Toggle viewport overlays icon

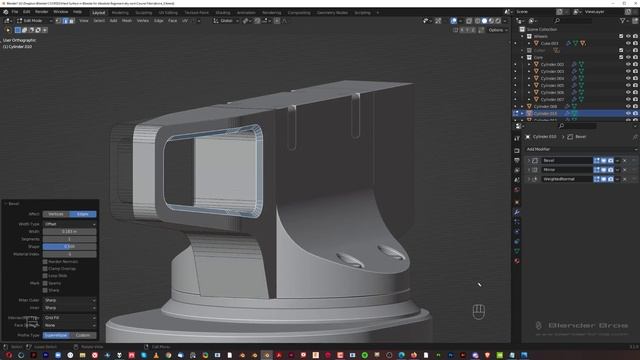(x=453, y=20)
